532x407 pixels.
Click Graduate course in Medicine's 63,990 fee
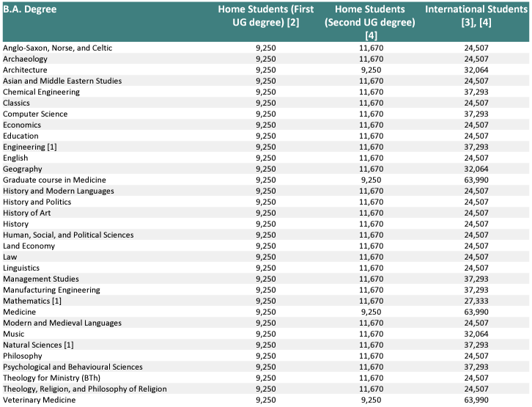[x=476, y=180]
